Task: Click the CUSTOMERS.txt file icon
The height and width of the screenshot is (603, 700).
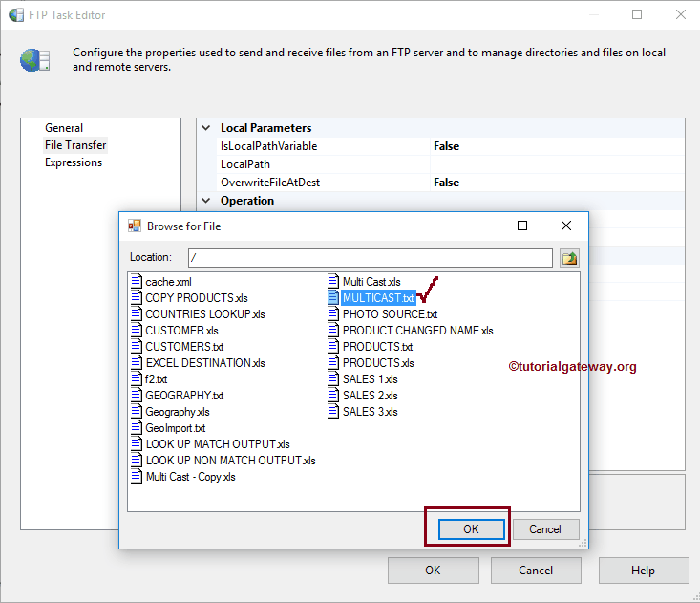Action: (137, 346)
